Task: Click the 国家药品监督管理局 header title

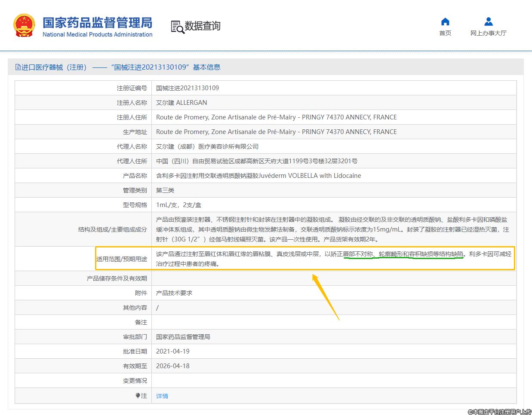Action: click(97, 23)
